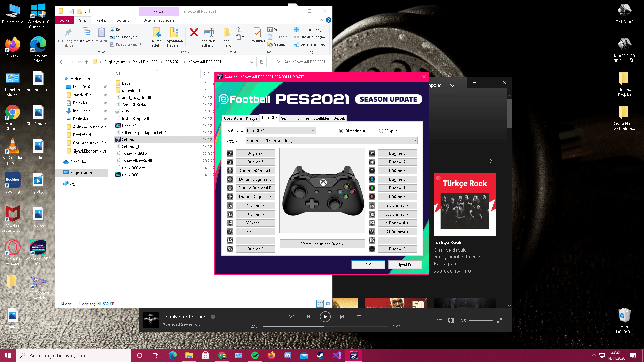Skip to next track
The height and width of the screenshot is (362, 644).
[x=342, y=317]
